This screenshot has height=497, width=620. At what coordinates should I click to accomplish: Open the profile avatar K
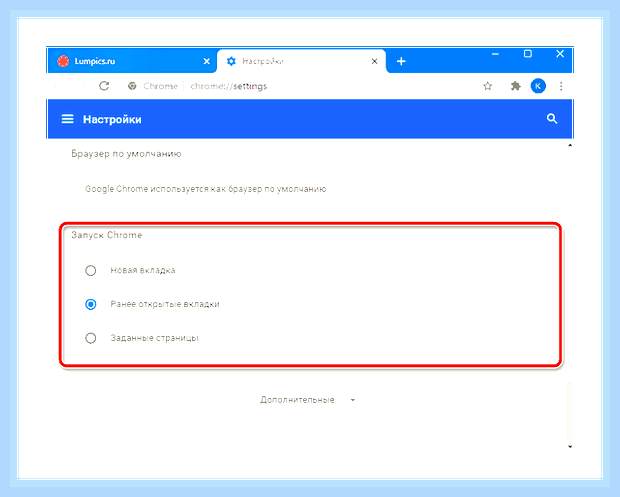(538, 86)
